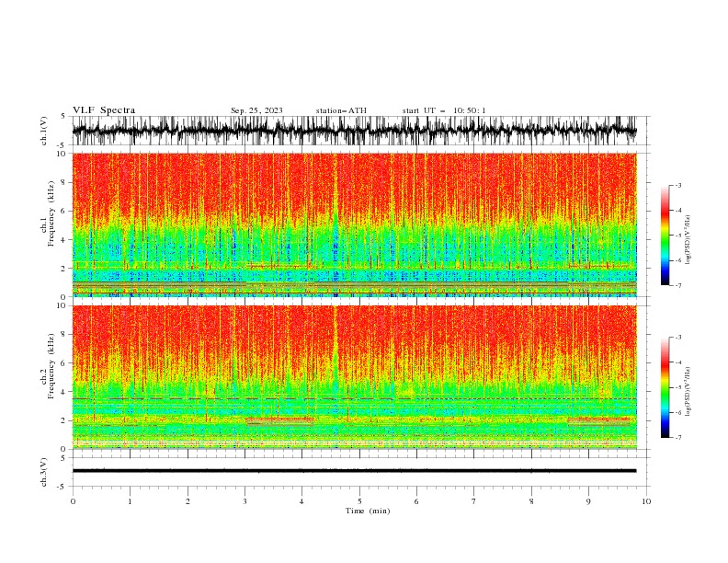728x563 pixels.
Task: Click the "ch.1(V)" axis label
Action: (x=44, y=131)
